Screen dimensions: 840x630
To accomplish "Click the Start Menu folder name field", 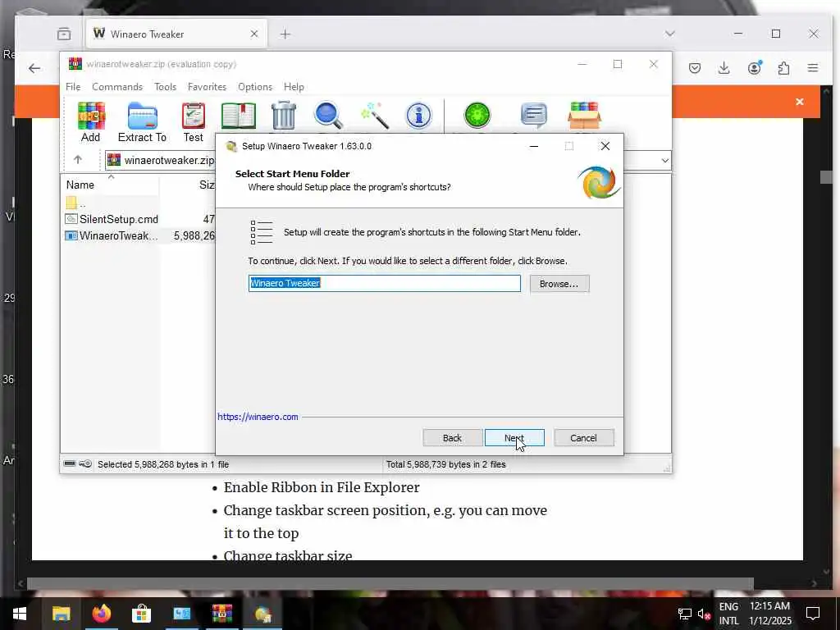I will [x=384, y=283].
